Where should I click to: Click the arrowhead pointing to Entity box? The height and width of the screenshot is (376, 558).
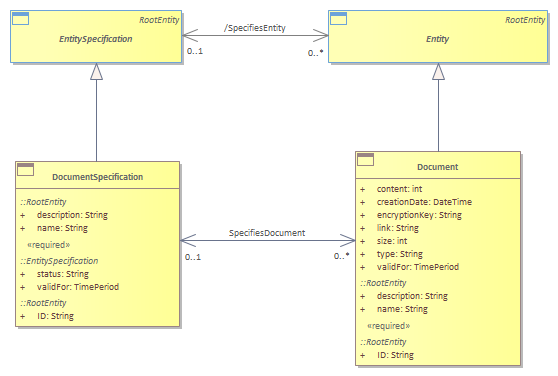(x=320, y=35)
